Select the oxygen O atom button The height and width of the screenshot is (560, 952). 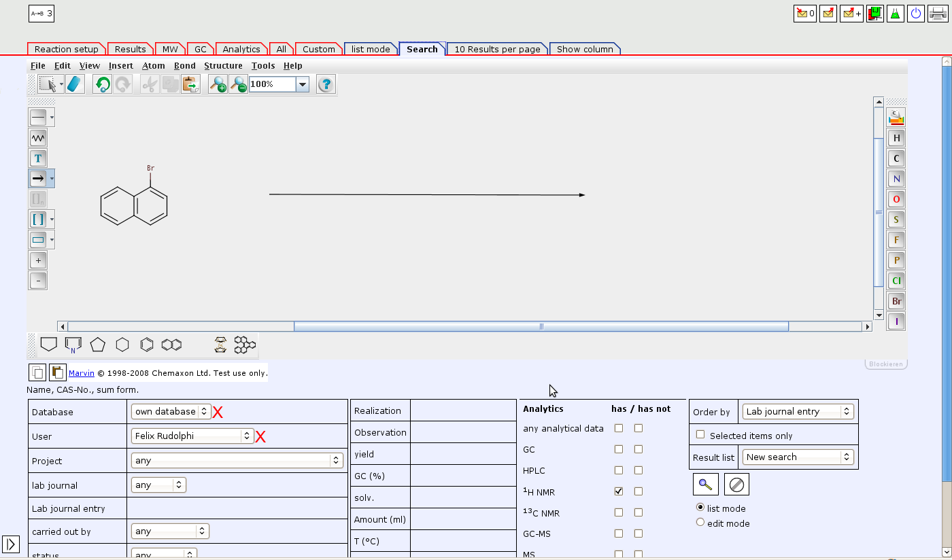(x=896, y=199)
